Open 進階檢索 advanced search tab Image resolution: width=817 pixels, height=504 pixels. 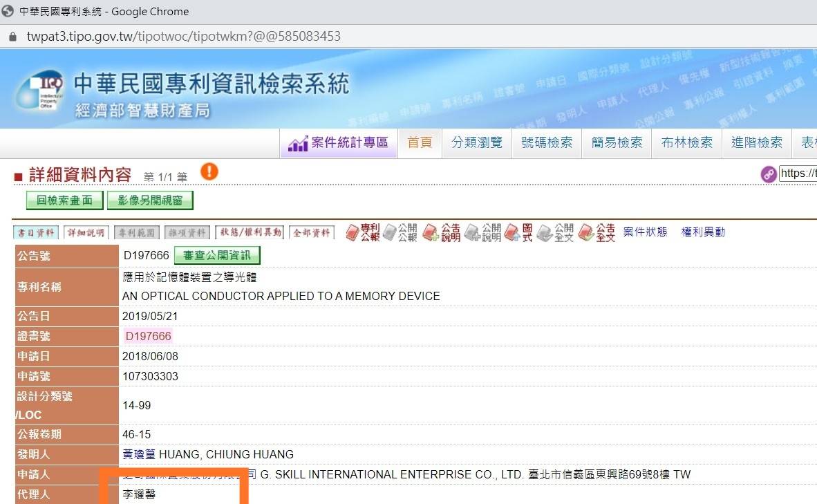click(757, 143)
